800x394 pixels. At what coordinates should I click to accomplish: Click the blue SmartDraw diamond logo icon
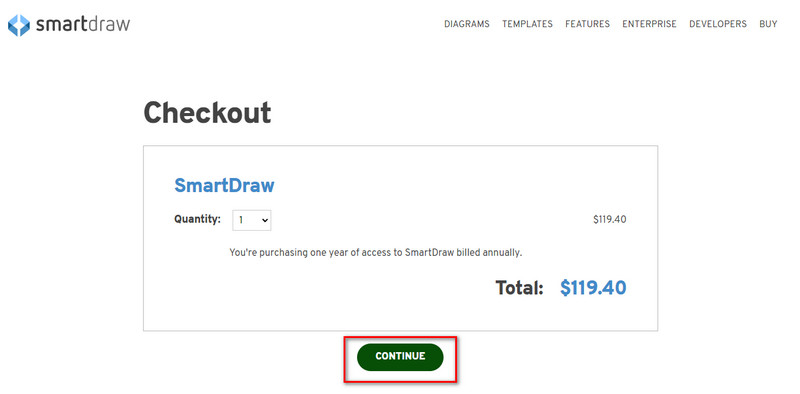tap(19, 25)
